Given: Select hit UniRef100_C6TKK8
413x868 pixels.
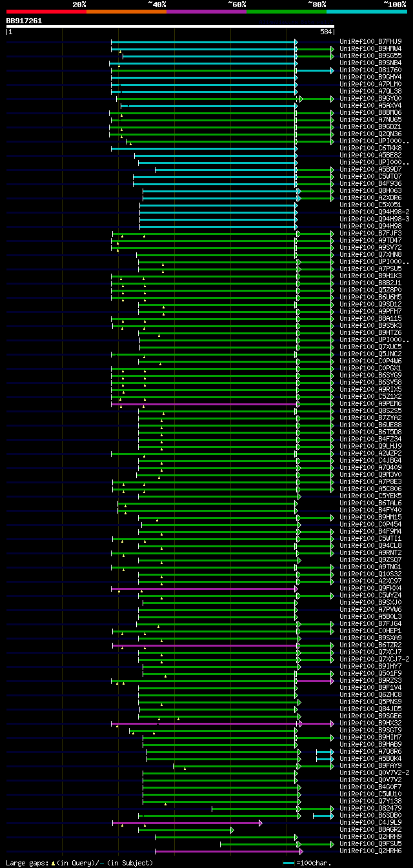Looking at the screenshot, I should click(370, 148).
